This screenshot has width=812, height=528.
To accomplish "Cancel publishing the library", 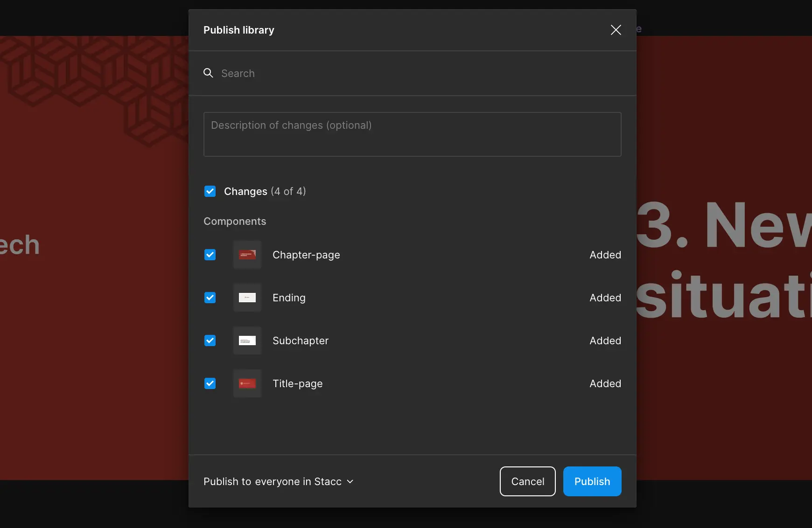I will coord(527,481).
